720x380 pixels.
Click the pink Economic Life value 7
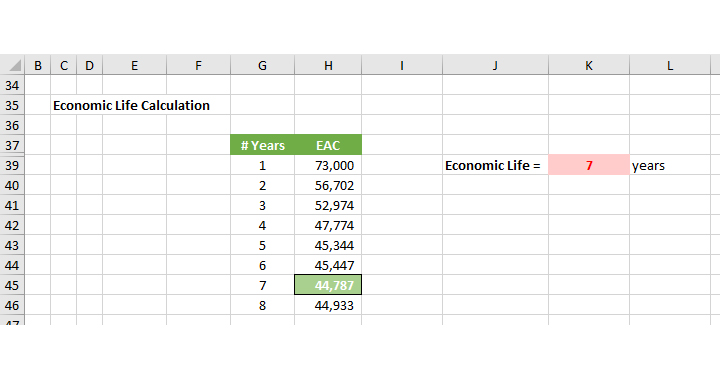pyautogui.click(x=589, y=165)
